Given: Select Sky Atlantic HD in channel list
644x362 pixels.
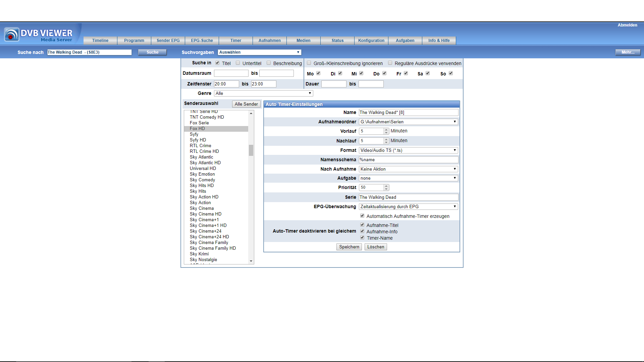Looking at the screenshot, I should [216, 163].
